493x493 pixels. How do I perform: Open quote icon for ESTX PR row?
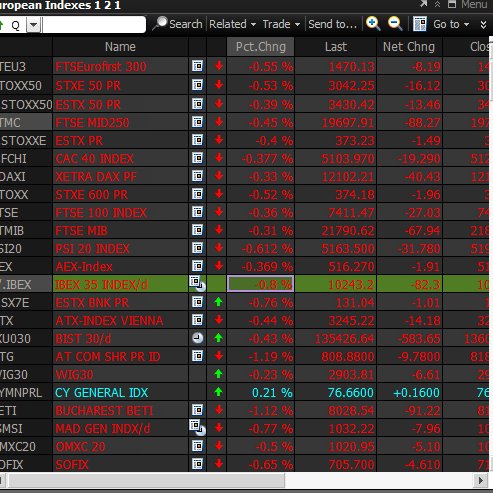tap(197, 140)
